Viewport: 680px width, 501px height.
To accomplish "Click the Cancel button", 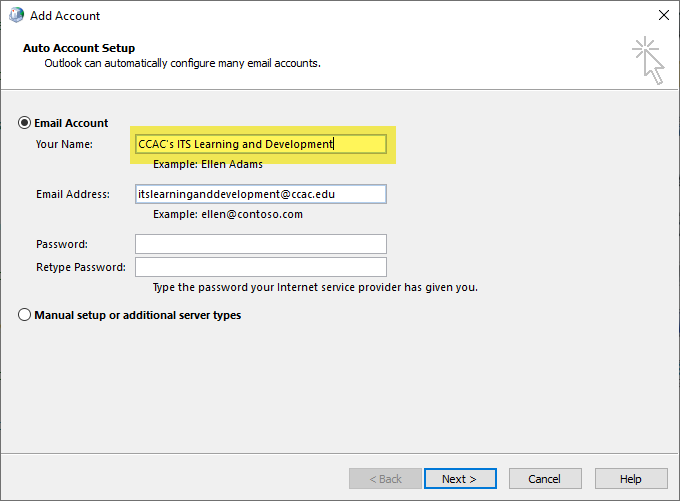I will pos(545,478).
